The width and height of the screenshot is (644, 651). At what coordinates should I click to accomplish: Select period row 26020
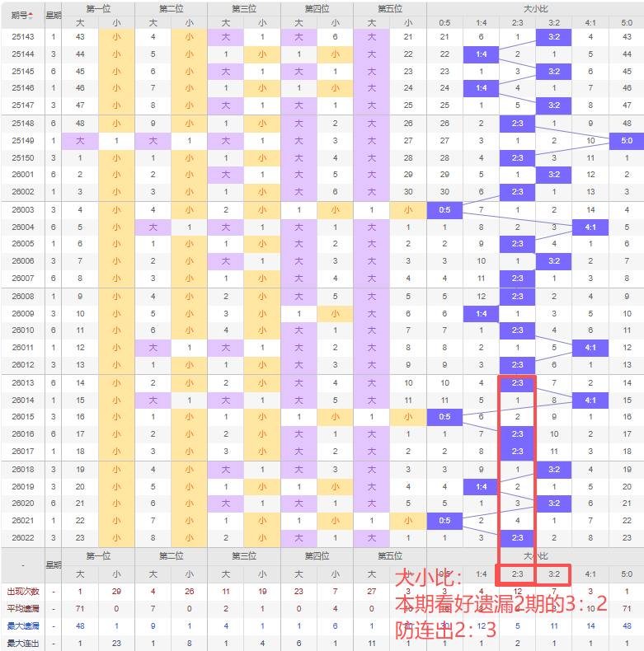pyautogui.click(x=322, y=503)
